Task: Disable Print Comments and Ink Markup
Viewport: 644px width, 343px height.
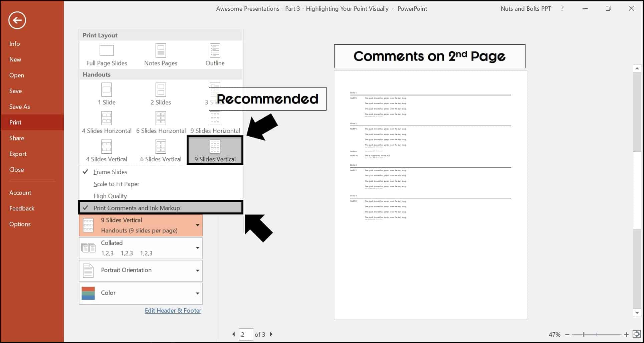Action: 137,208
